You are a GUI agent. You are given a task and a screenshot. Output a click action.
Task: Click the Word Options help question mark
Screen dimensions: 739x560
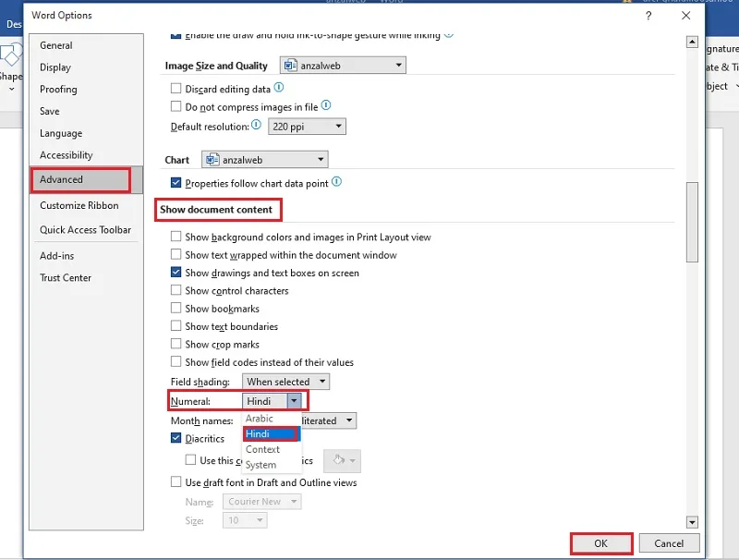[x=648, y=16]
